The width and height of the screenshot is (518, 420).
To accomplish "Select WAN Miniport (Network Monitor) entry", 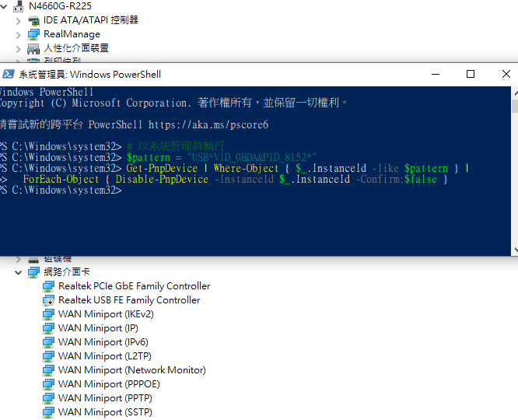I will [131, 370].
